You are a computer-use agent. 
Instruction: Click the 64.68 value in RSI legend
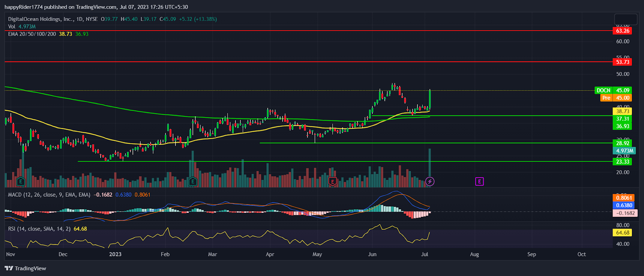point(80,229)
